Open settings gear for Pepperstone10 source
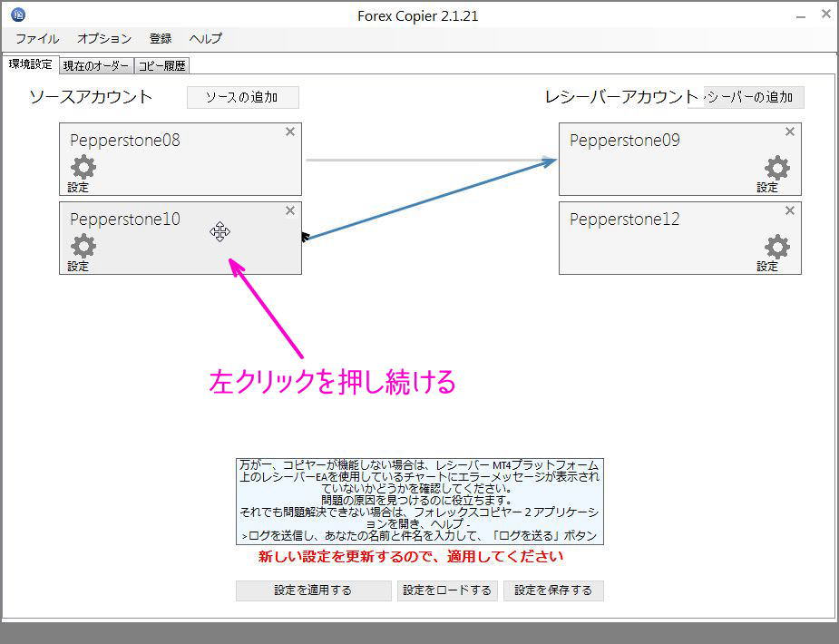 82,247
